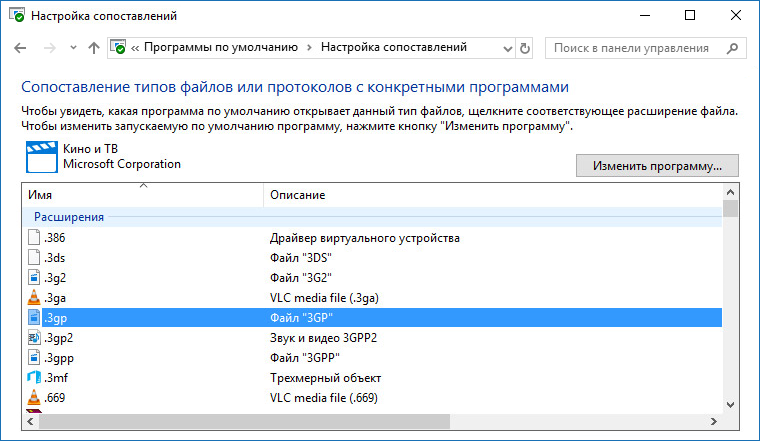The image size is (760, 441).
Task: Click the horizontal scrollbar's right arrow
Action: (x=713, y=422)
